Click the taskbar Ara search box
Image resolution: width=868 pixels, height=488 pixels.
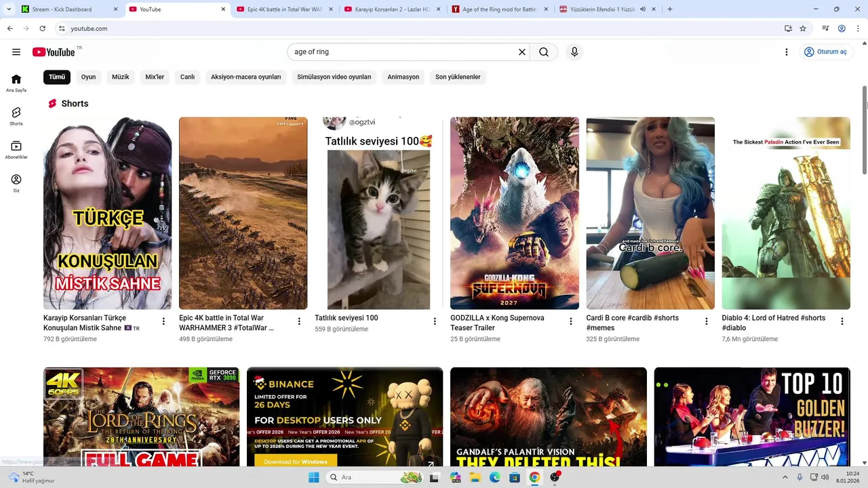(x=374, y=477)
